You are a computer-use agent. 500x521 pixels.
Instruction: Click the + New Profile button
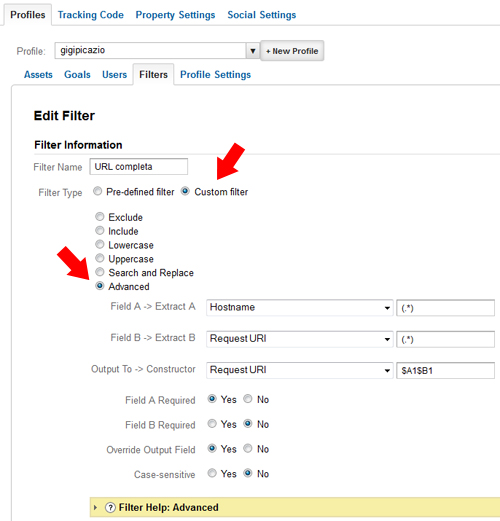click(x=292, y=51)
